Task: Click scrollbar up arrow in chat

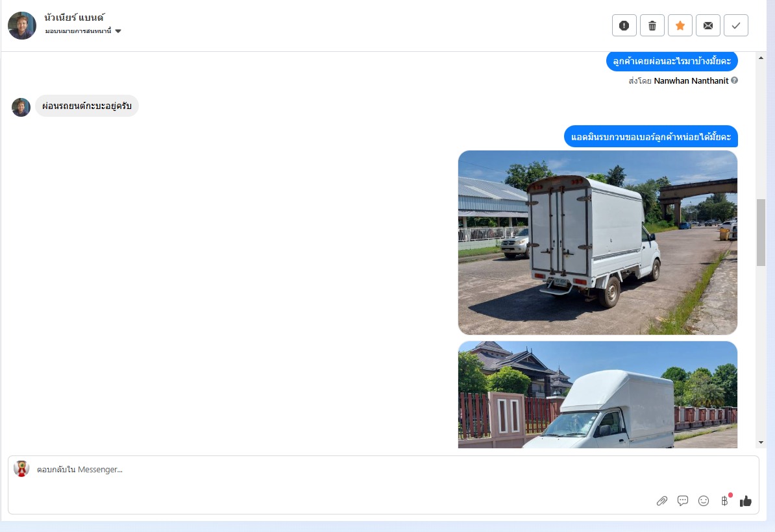Action: [761, 58]
